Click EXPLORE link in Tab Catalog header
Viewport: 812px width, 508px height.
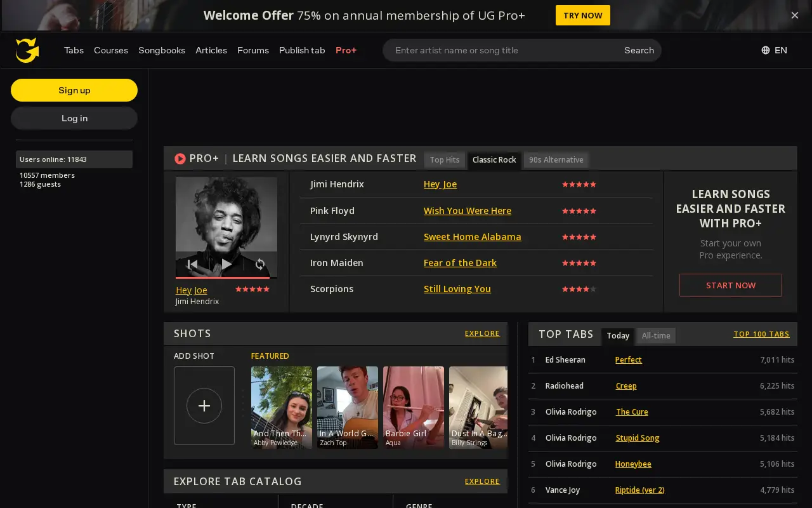[x=482, y=481]
